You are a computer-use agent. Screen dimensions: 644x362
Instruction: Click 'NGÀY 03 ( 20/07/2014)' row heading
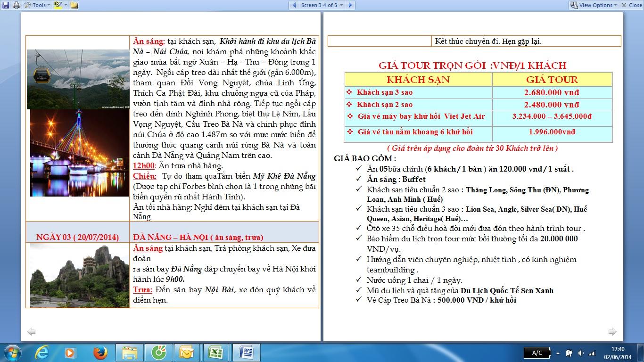(77, 237)
